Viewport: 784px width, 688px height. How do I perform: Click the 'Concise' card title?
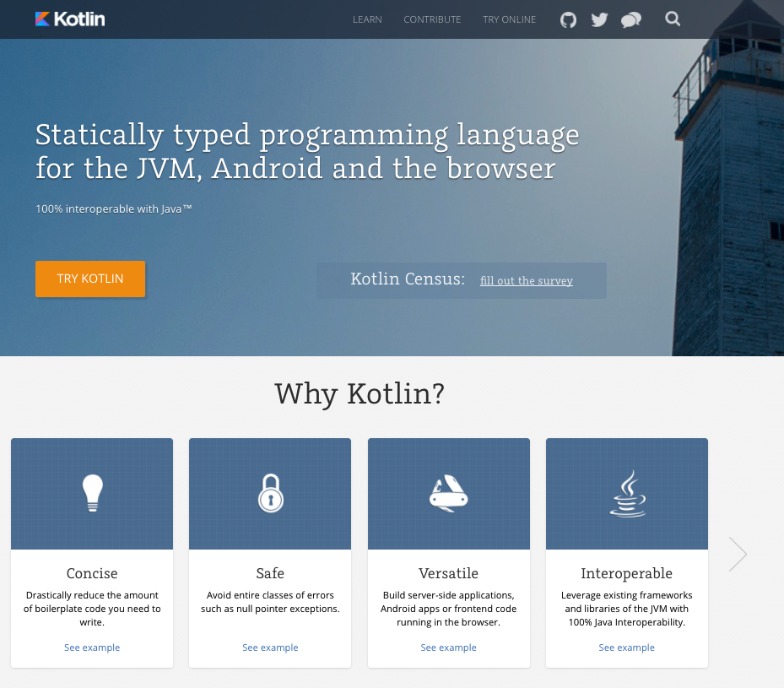[92, 573]
